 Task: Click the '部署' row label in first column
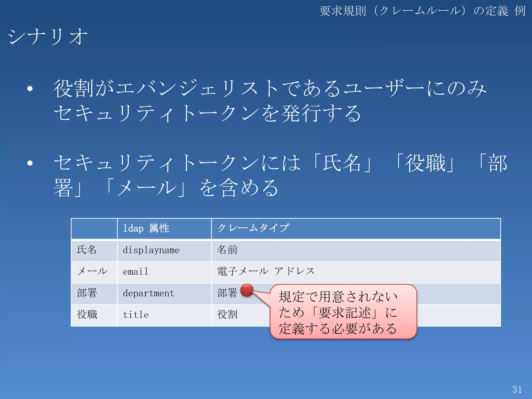(x=87, y=293)
